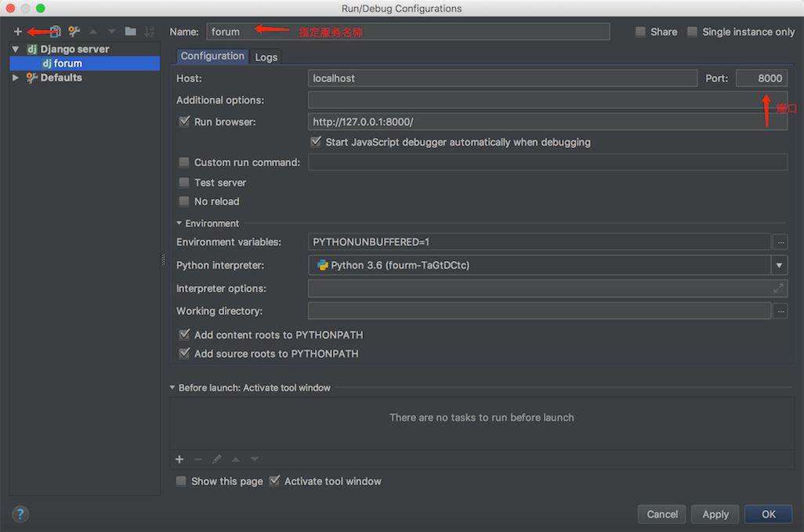804x532 pixels.
Task: Expand interpreter options field
Action: 778,288
